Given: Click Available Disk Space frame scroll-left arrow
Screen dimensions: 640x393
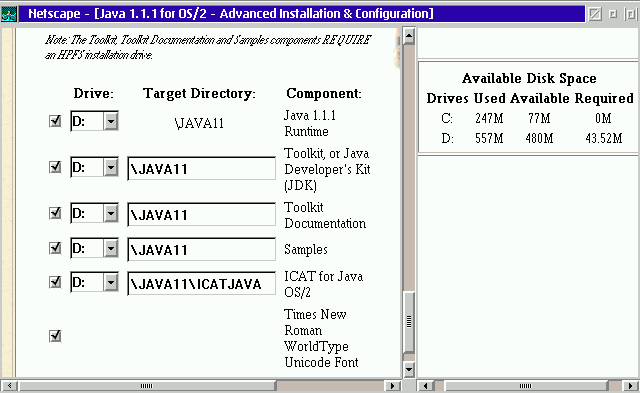Looking at the screenshot, I should 426,386.
